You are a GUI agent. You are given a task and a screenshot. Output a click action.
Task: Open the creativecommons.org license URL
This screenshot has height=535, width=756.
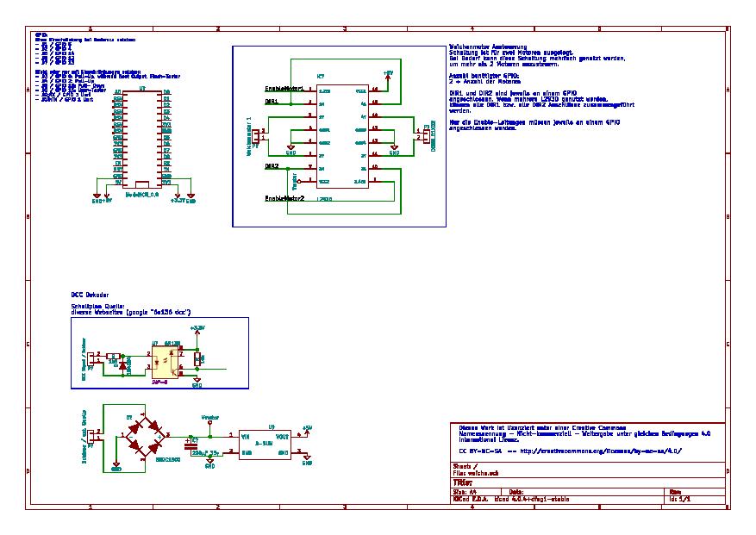tap(600, 451)
